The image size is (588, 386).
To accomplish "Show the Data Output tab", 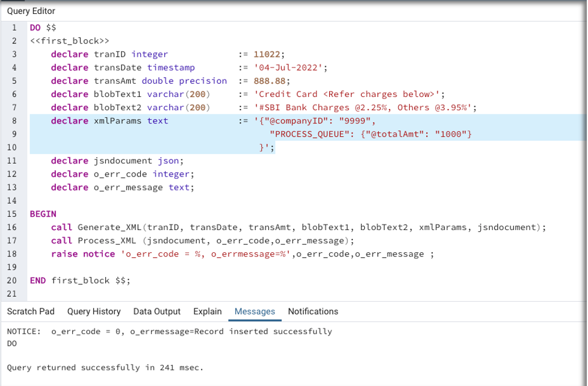I will click(x=157, y=311).
